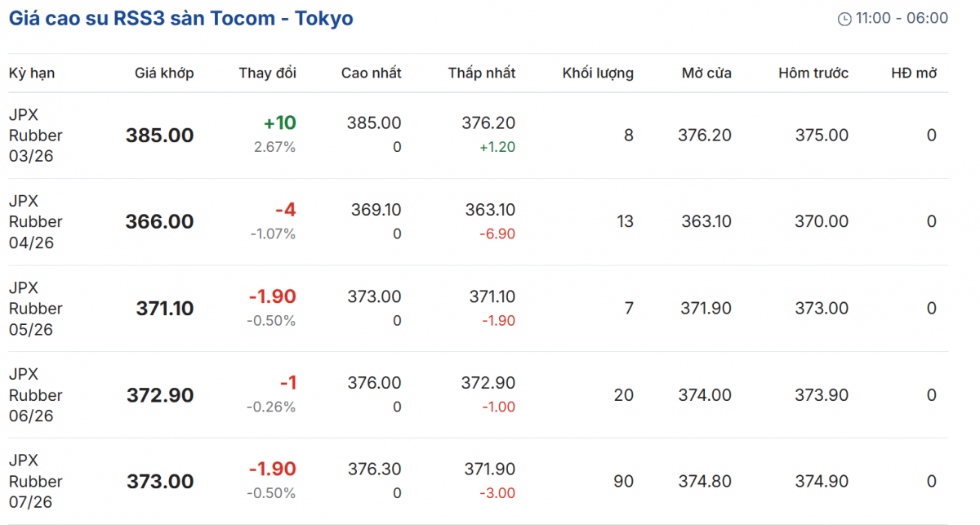Click the Hôm trước column header

tap(813, 73)
